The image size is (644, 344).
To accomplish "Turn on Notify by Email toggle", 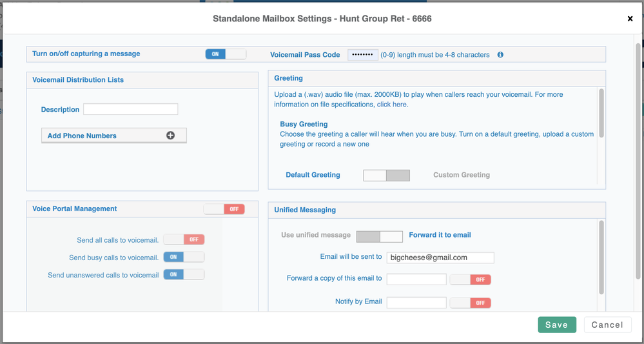I will point(471,303).
